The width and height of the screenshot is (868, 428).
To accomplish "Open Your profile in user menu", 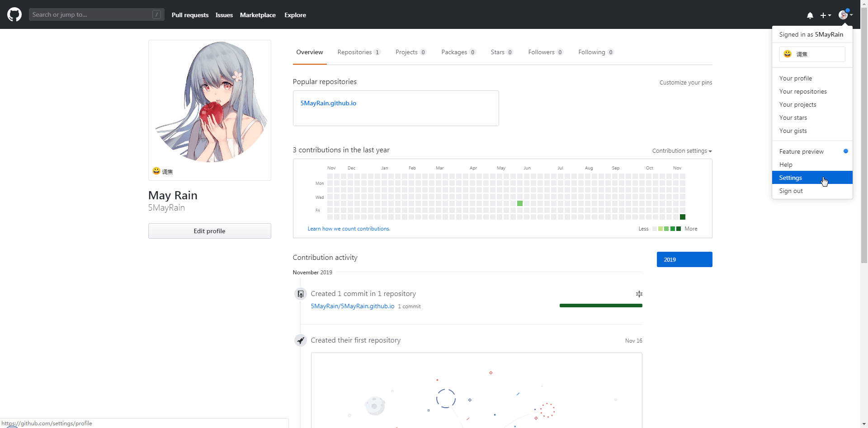I will 812,78.
